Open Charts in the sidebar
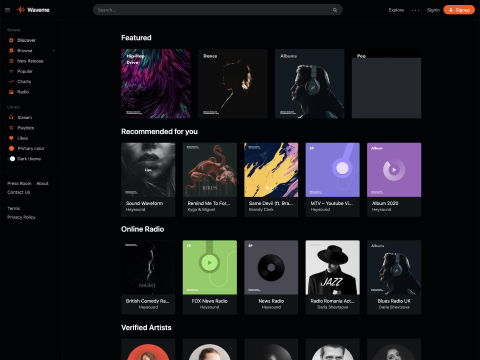Image resolution: width=480 pixels, height=360 pixels. (x=24, y=82)
